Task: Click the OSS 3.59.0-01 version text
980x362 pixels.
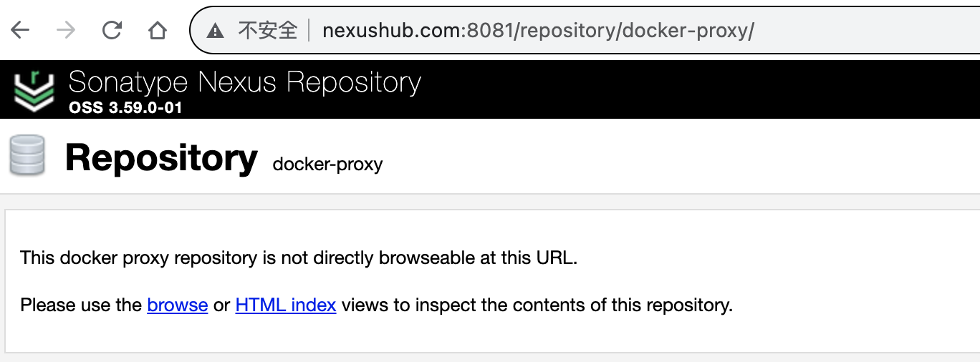Action: 126,109
